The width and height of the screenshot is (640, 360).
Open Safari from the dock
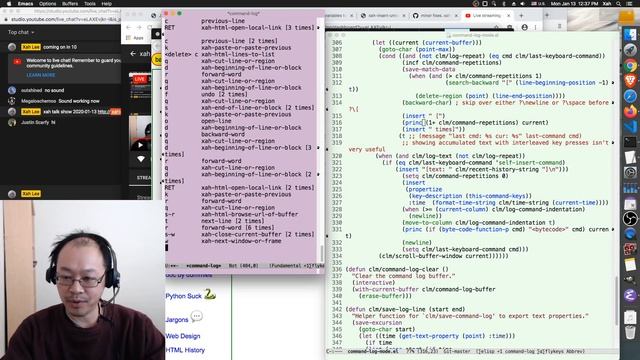point(630,96)
